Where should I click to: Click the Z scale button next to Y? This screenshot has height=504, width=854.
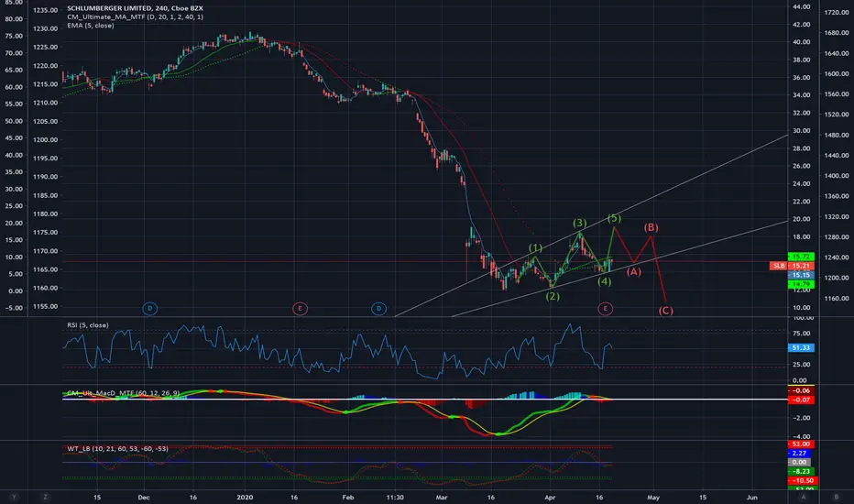click(x=45, y=497)
